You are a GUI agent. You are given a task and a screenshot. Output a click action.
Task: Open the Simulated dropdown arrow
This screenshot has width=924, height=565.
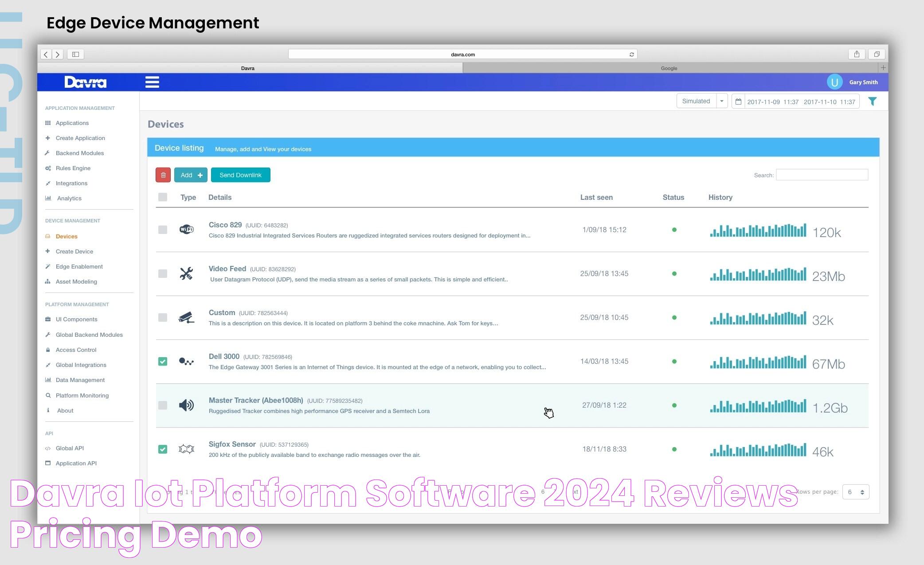tap(722, 101)
